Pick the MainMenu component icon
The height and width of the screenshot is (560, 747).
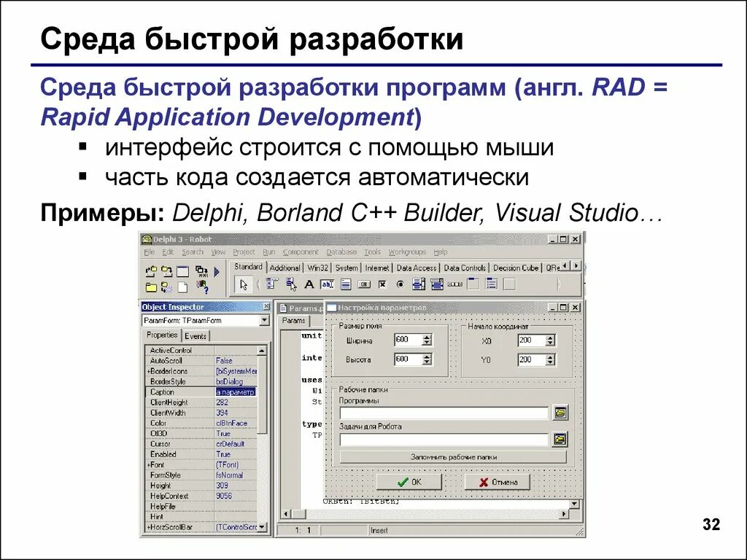tap(272, 284)
